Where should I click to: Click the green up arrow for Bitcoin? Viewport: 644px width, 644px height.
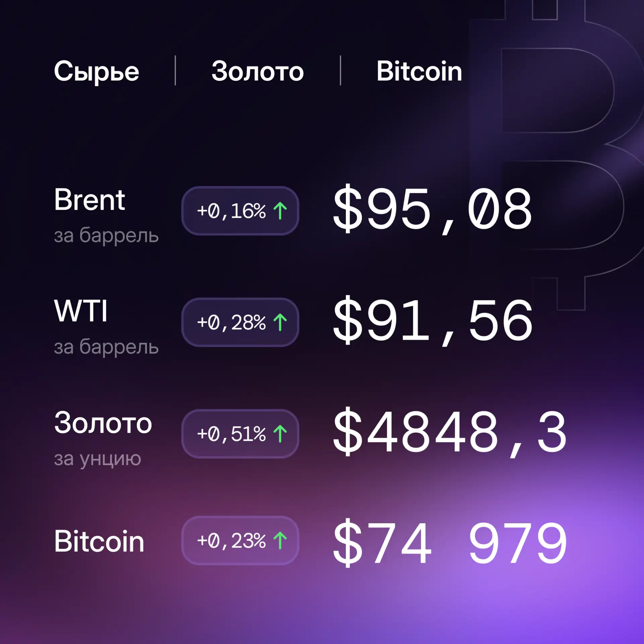tap(280, 540)
